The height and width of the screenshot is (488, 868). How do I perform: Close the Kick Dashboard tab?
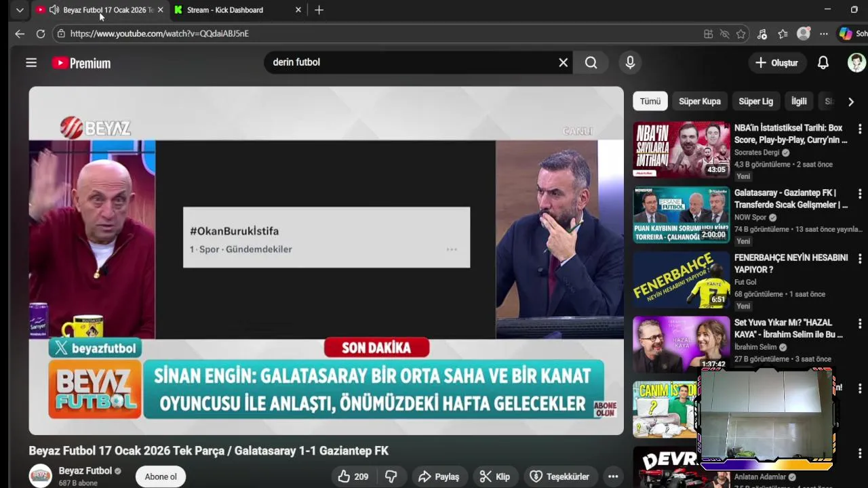(298, 10)
